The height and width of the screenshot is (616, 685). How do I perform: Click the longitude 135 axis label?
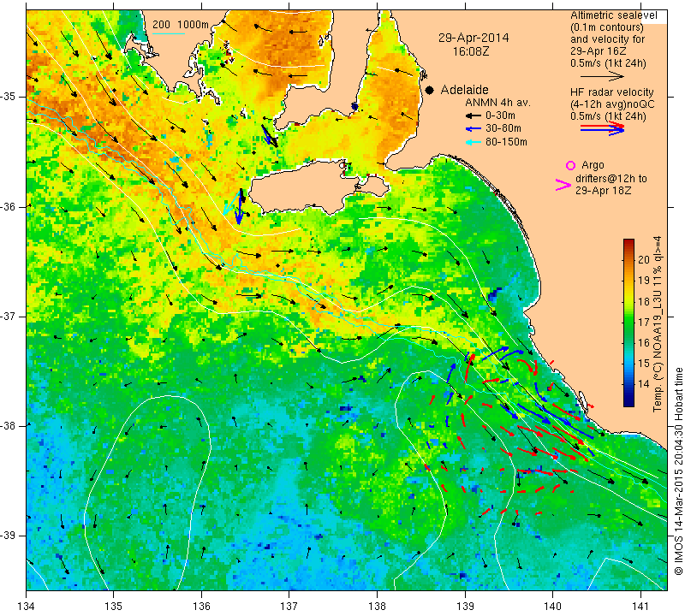[114, 607]
